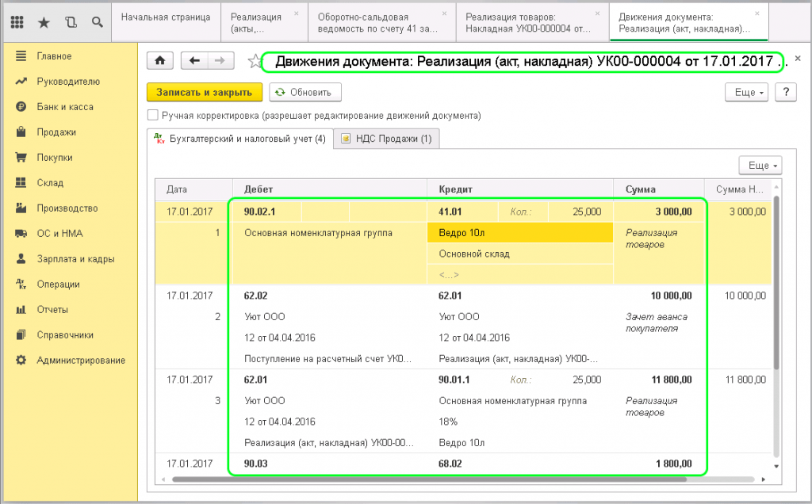Open Favorites star icon in top panel
Image resolution: width=812 pixels, height=504 pixels.
tap(44, 22)
